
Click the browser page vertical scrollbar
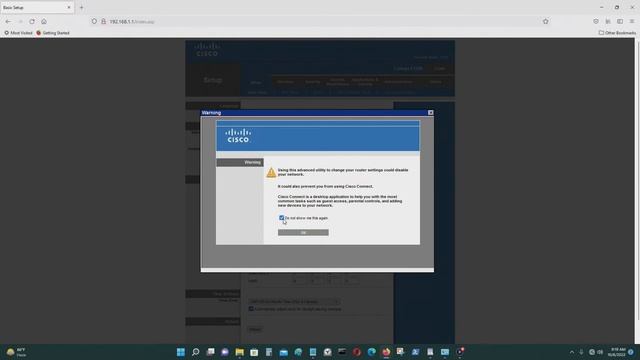click(x=637, y=191)
